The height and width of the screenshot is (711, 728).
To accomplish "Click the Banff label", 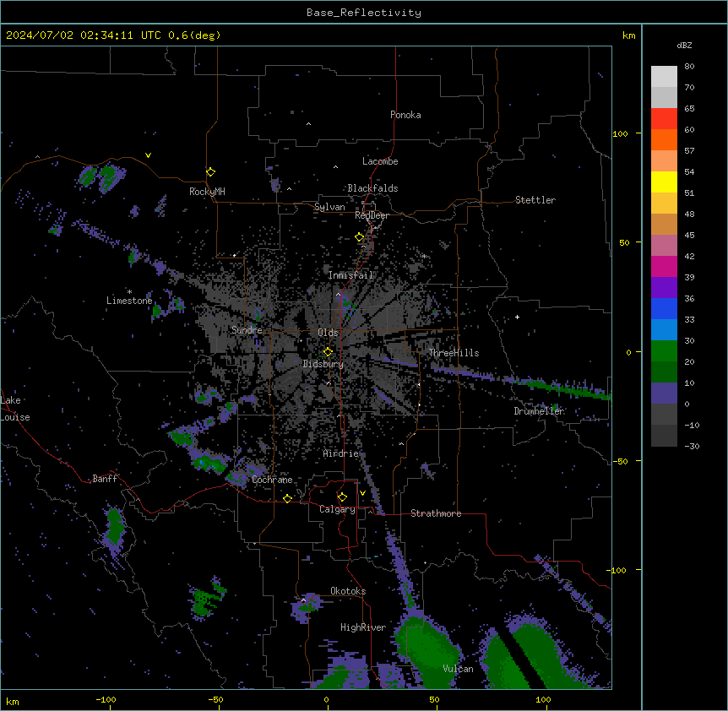I will [105, 479].
